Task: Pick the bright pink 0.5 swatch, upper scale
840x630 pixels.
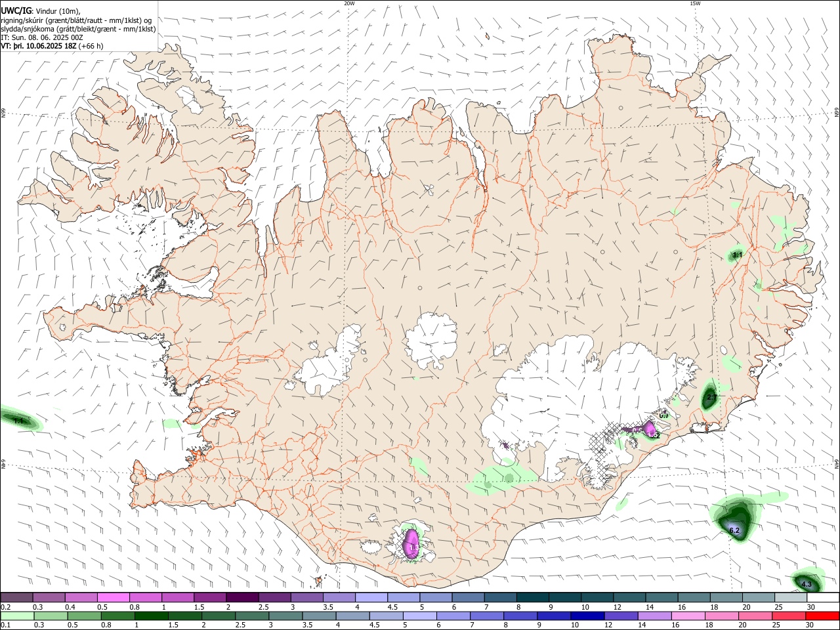Action: click(113, 597)
